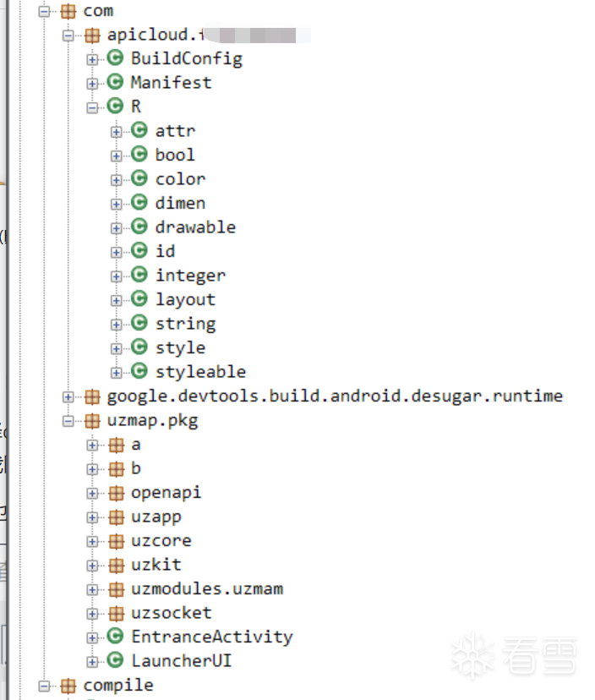Click the green class icon beside drawable
The width and height of the screenshot is (595, 700).
(139, 227)
